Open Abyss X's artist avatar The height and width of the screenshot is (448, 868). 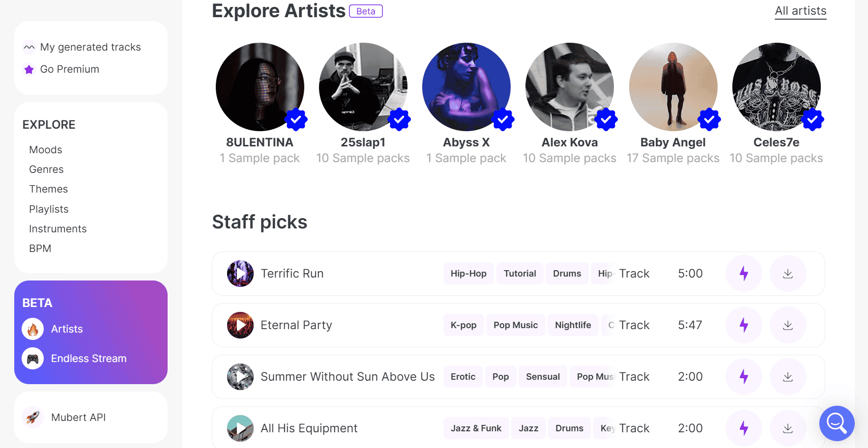(x=466, y=86)
